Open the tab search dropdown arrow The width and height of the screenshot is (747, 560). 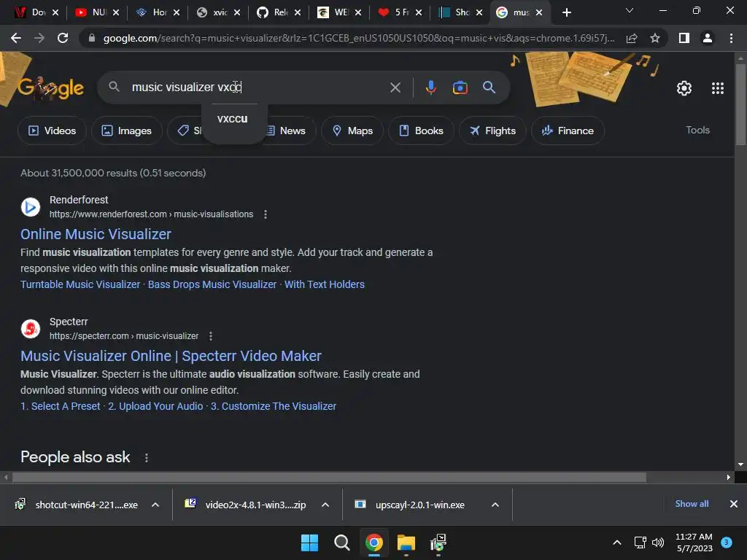pyautogui.click(x=630, y=11)
